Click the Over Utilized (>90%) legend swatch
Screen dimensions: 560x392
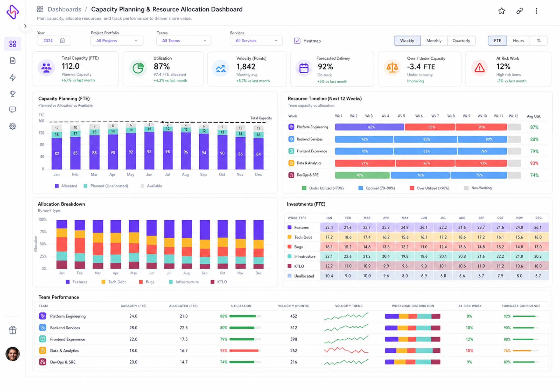412,188
